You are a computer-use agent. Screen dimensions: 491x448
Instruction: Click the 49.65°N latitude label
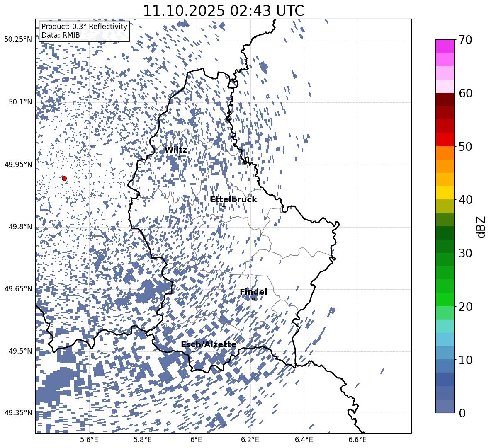[18, 289]
